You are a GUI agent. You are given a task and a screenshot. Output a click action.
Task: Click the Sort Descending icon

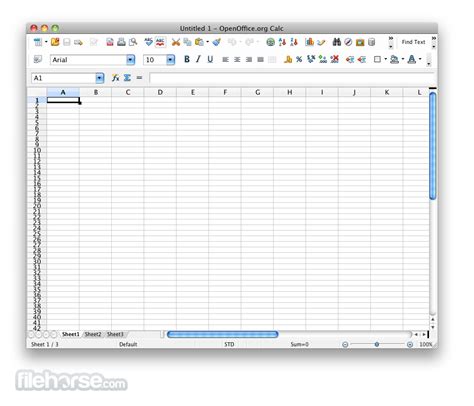coord(294,42)
